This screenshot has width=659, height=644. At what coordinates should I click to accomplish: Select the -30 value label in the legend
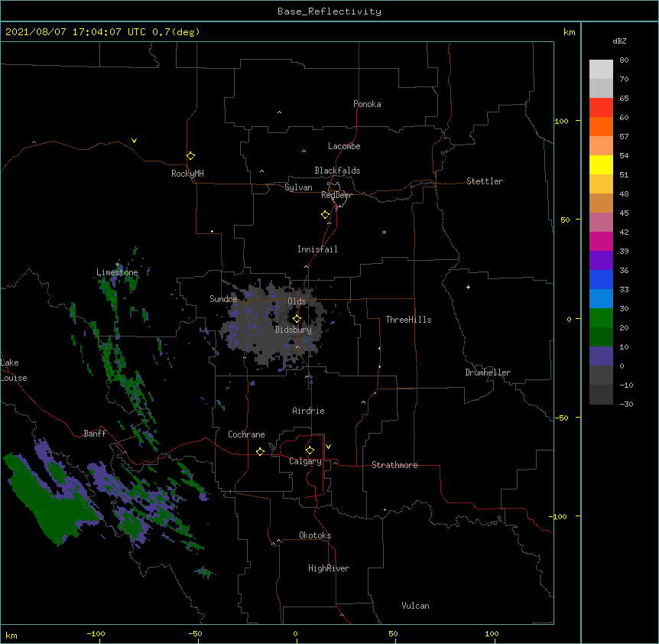(x=626, y=404)
